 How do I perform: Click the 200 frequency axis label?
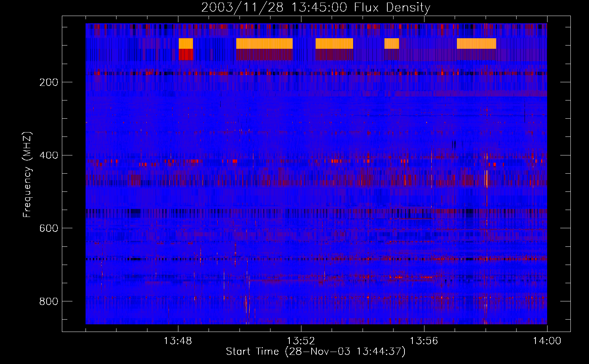[x=49, y=82]
